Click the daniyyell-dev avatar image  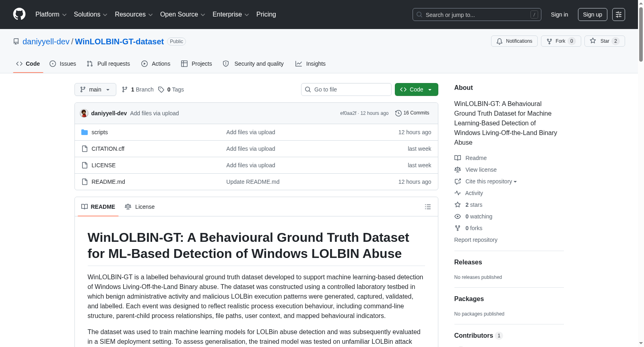click(x=84, y=113)
